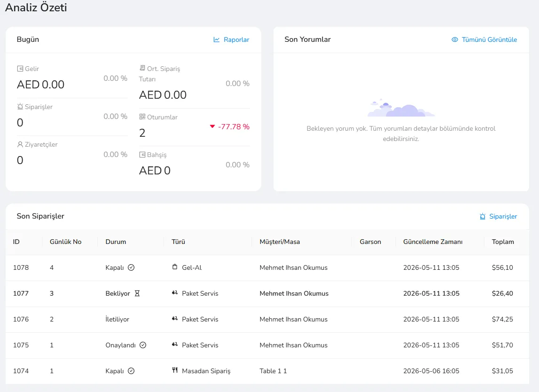Click the Gelir AED 0.00 stat
This screenshot has width=539, height=392.
click(x=40, y=84)
